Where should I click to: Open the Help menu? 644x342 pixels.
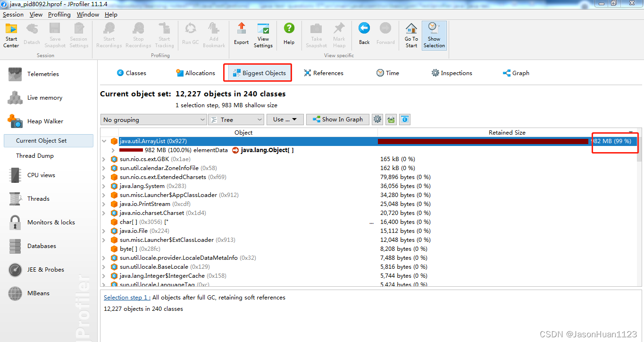pos(111,15)
